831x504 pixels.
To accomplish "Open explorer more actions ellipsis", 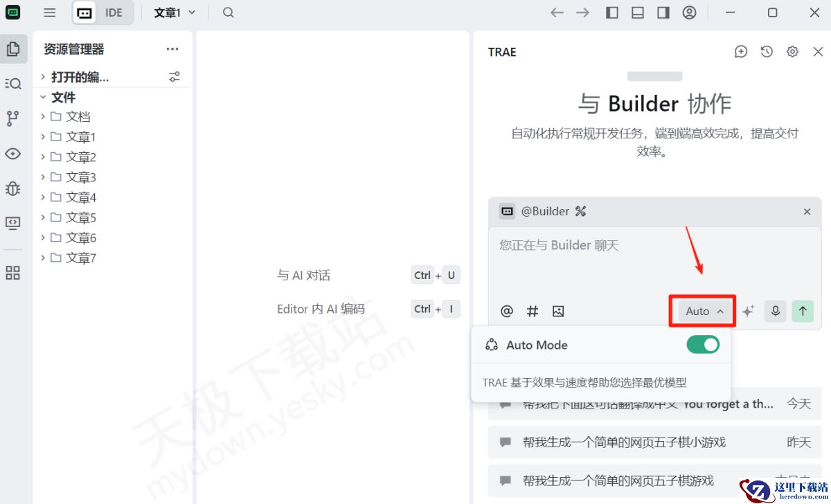I will [172, 49].
